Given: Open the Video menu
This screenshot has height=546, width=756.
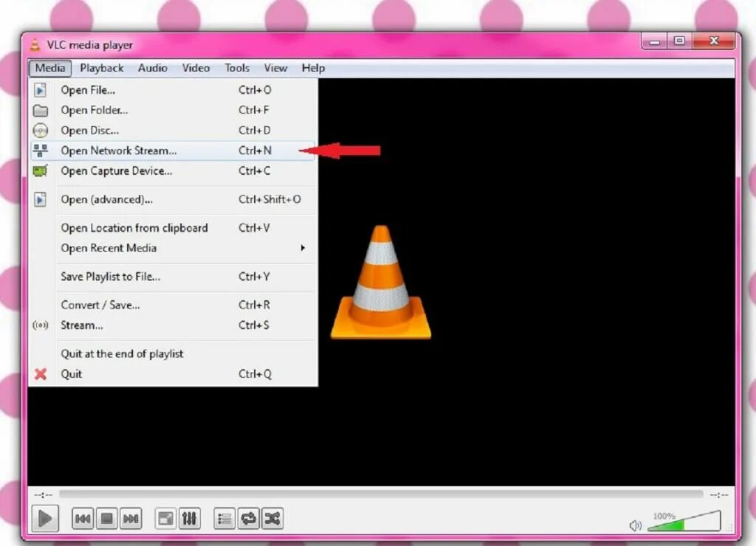Looking at the screenshot, I should click(196, 68).
